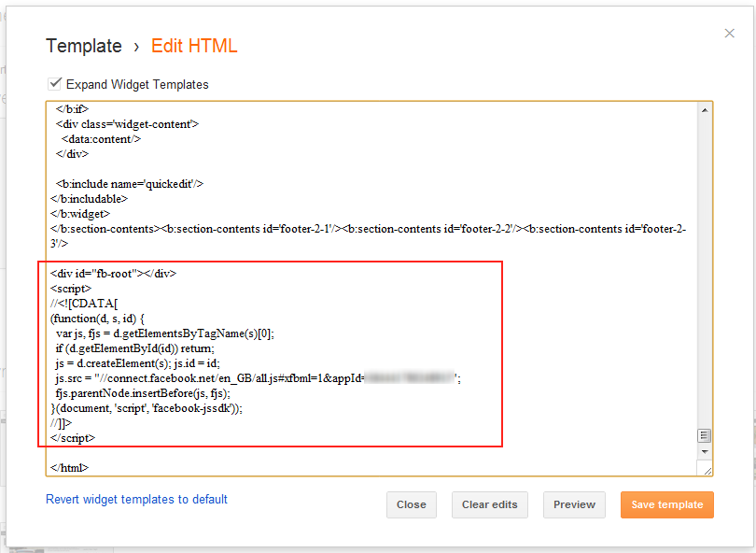Open Revert widget templates to default link
The image size is (756, 553).
tap(136, 499)
